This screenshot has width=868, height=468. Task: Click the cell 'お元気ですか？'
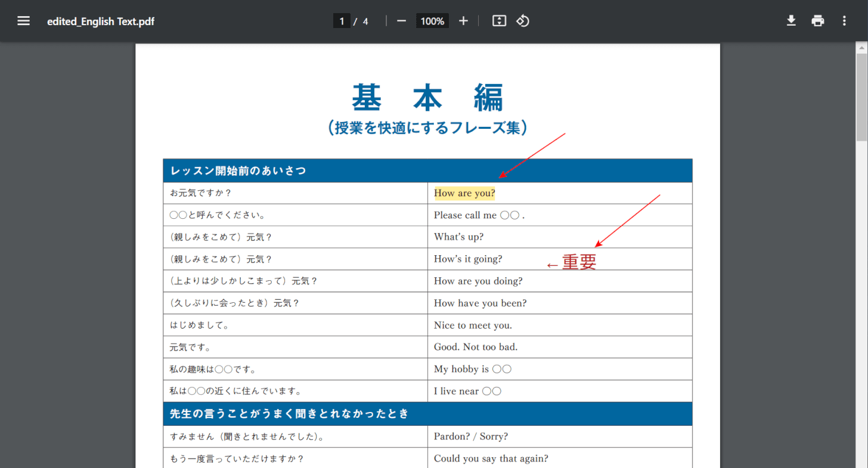(x=295, y=193)
